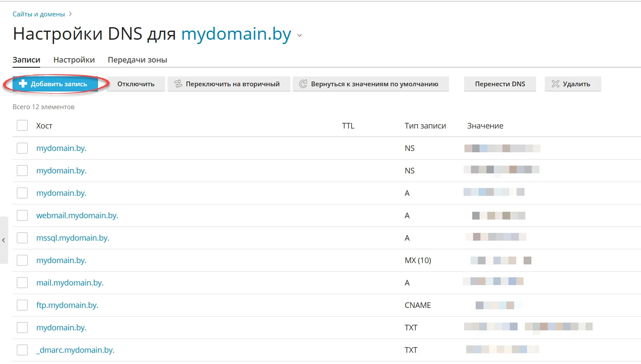Collapse the left sidebar with the arrow handle
Image resolution: width=641 pixels, height=364 pixels.
point(3,240)
